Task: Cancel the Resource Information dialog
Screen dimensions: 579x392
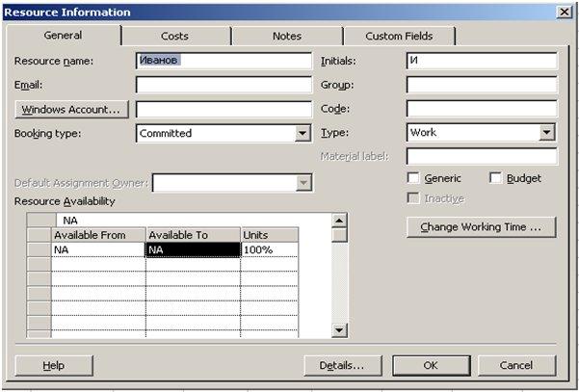Action: (516, 365)
